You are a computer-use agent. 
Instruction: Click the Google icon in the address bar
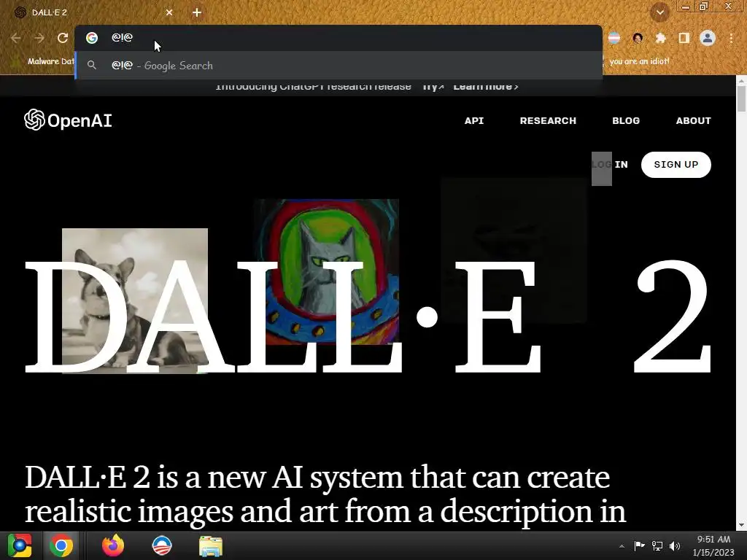click(x=91, y=38)
